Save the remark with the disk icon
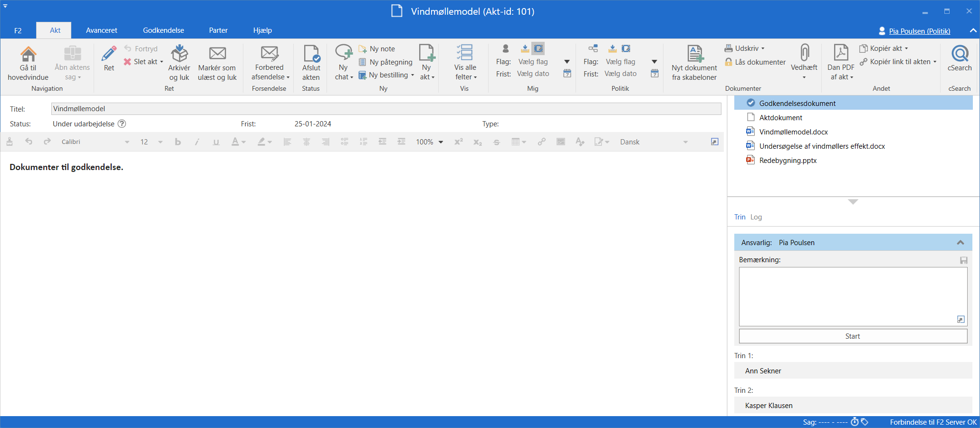 coord(964,260)
